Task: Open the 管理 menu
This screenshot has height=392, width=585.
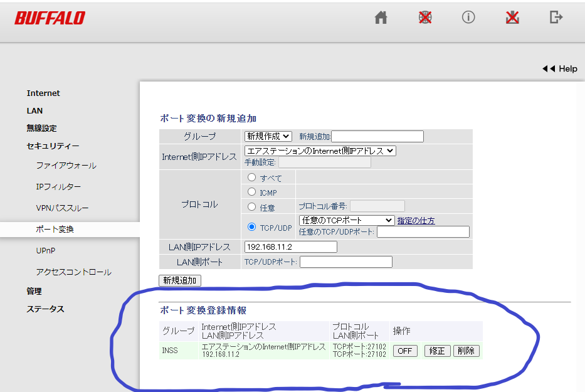Action: click(34, 291)
